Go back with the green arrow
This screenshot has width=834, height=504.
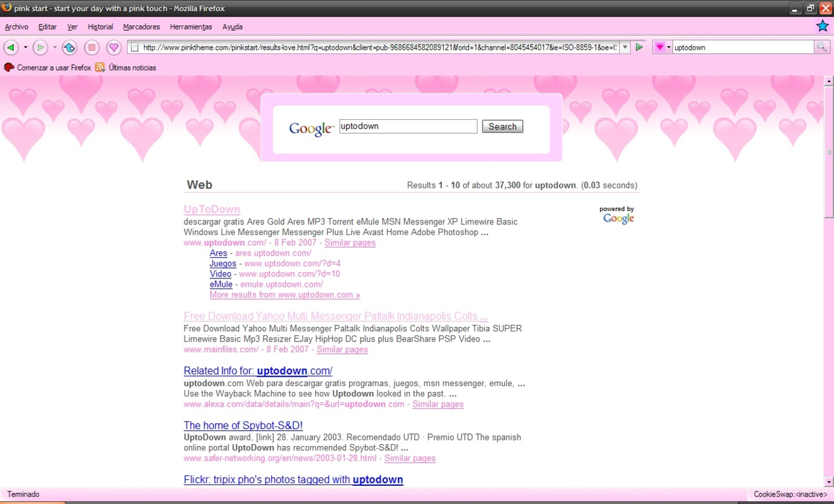11,47
